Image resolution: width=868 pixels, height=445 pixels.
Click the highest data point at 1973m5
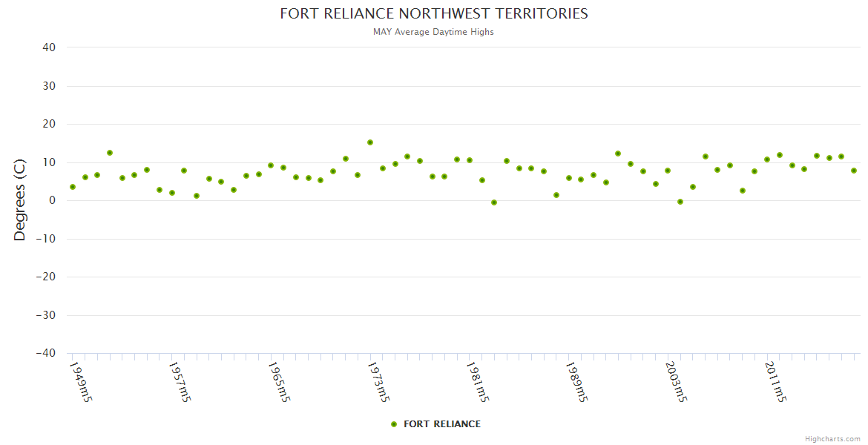point(370,142)
